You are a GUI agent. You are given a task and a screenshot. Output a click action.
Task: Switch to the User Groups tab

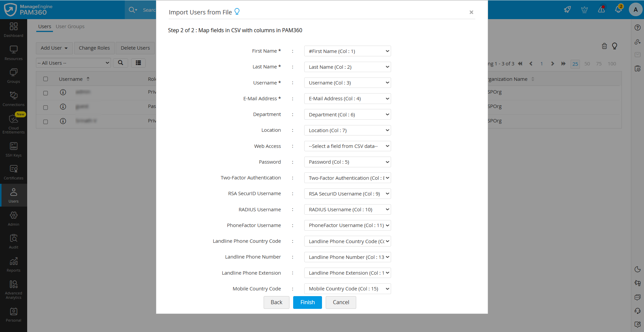pos(70,26)
